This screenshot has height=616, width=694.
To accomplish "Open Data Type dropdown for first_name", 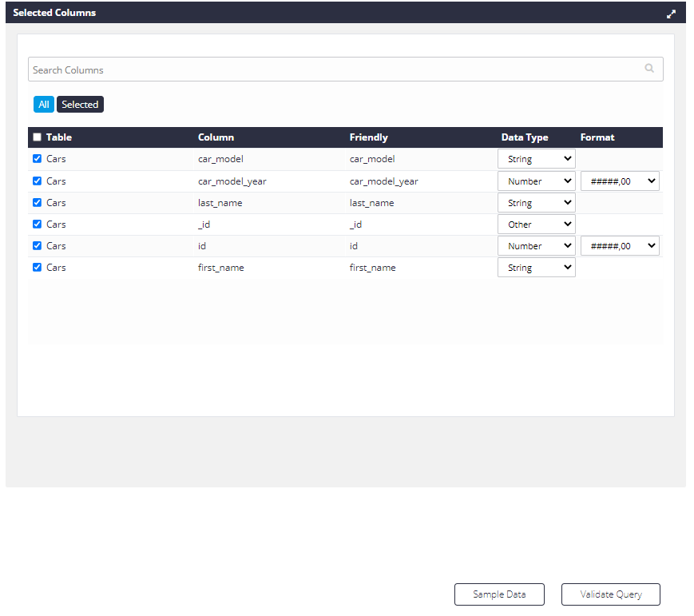I will tap(537, 268).
